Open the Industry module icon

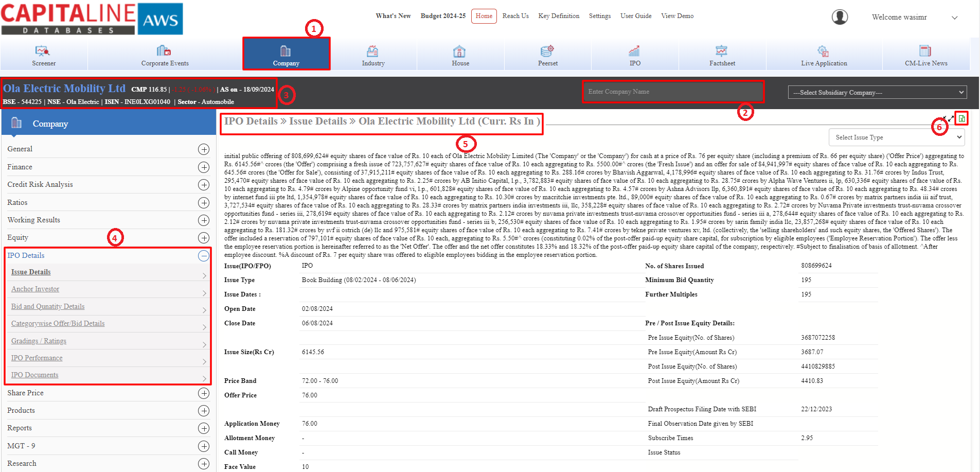[x=372, y=51]
